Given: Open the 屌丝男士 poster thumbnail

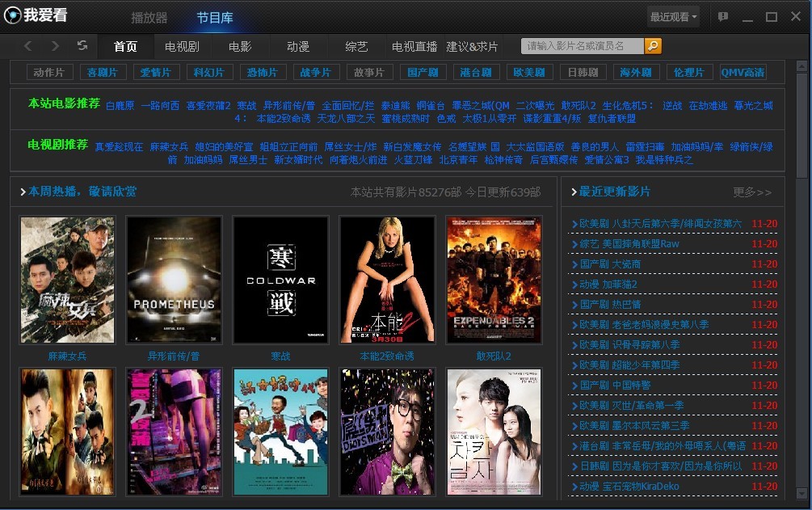Looking at the screenshot, I should click(387, 432).
